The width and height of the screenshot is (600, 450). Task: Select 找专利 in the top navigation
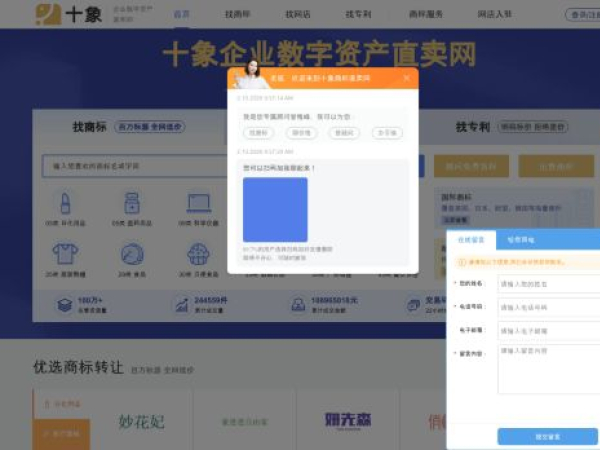tap(358, 15)
